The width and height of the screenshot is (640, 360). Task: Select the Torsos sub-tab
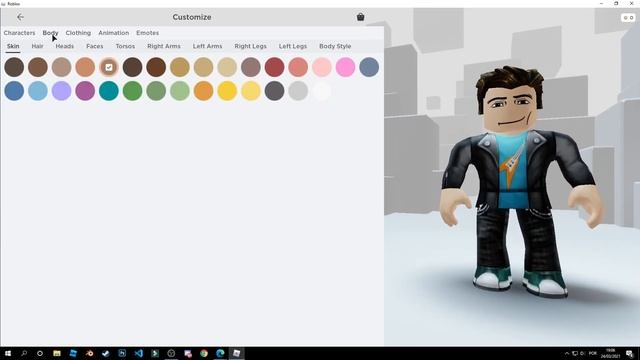(x=125, y=46)
